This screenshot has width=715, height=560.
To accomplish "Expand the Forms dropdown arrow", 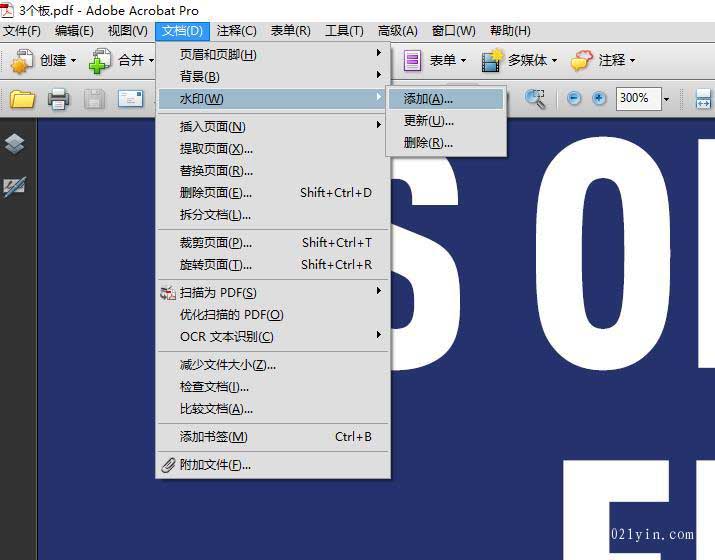I will [463, 60].
